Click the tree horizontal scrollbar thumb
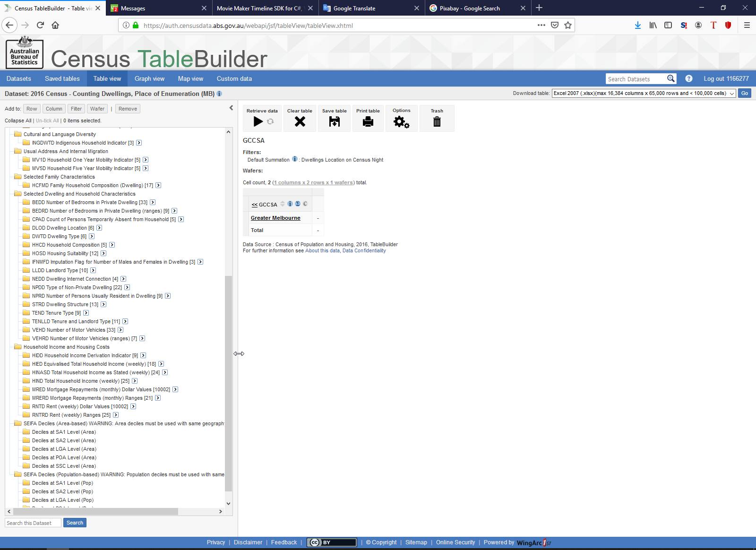Screen dimensions: 756x550 [x=95, y=511]
